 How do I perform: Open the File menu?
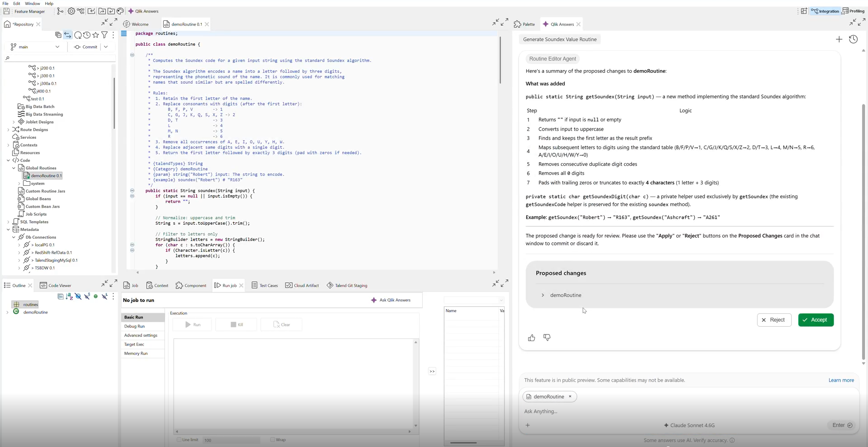[x=5, y=3]
